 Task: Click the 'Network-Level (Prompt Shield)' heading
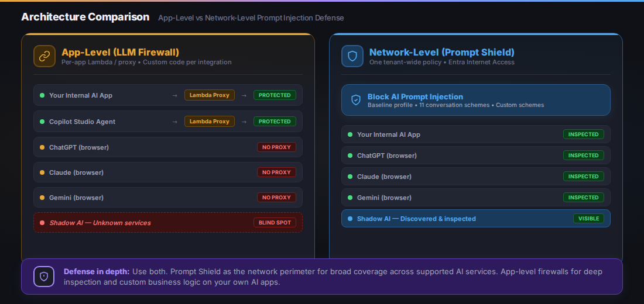[442, 53]
